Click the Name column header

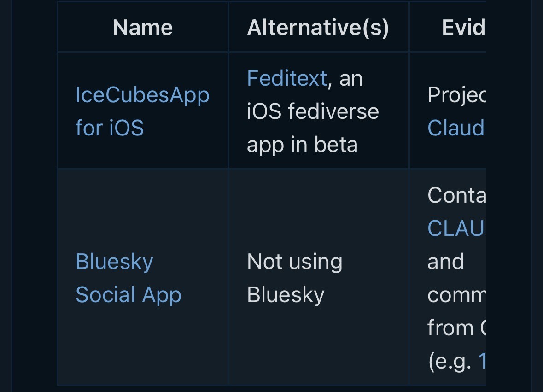tap(143, 28)
